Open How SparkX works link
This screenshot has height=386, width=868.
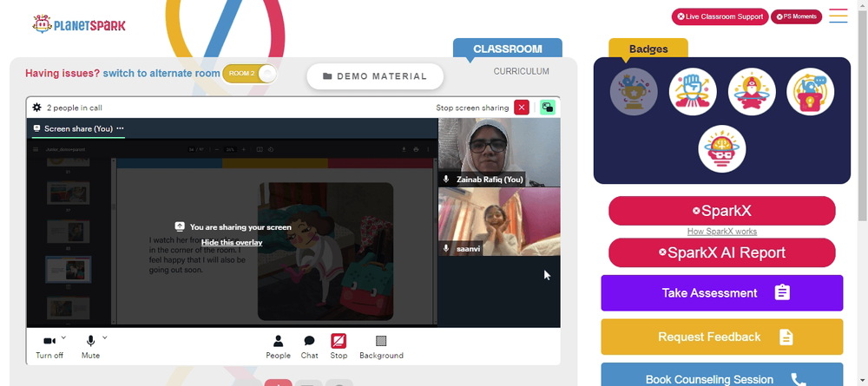pos(722,232)
